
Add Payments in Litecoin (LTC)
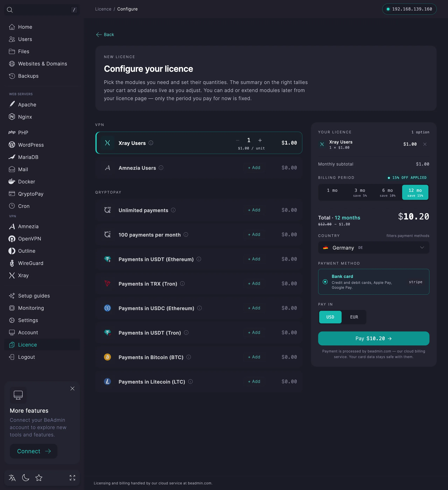point(254,382)
